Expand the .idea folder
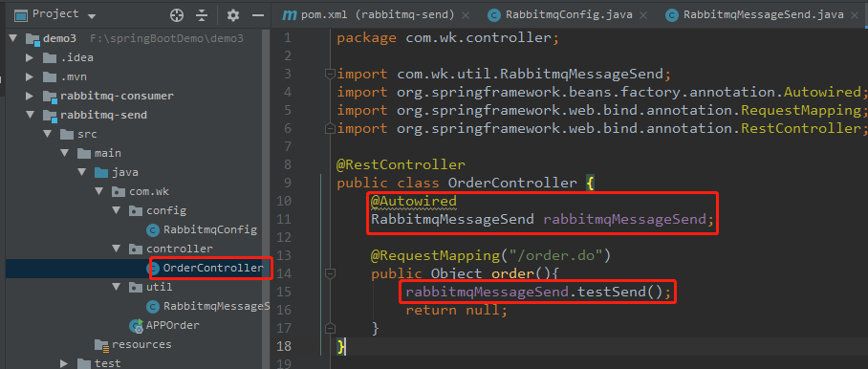Image resolution: width=868 pixels, height=369 pixels. click(30, 58)
